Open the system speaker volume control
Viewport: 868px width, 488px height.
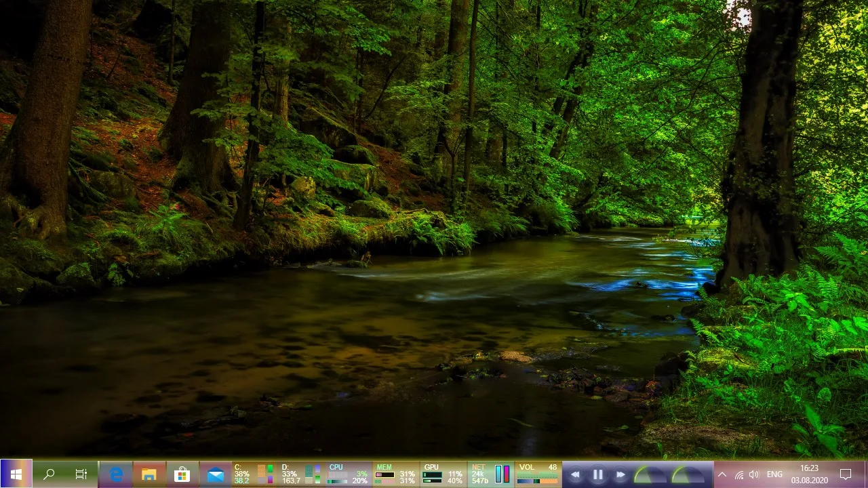pos(754,474)
